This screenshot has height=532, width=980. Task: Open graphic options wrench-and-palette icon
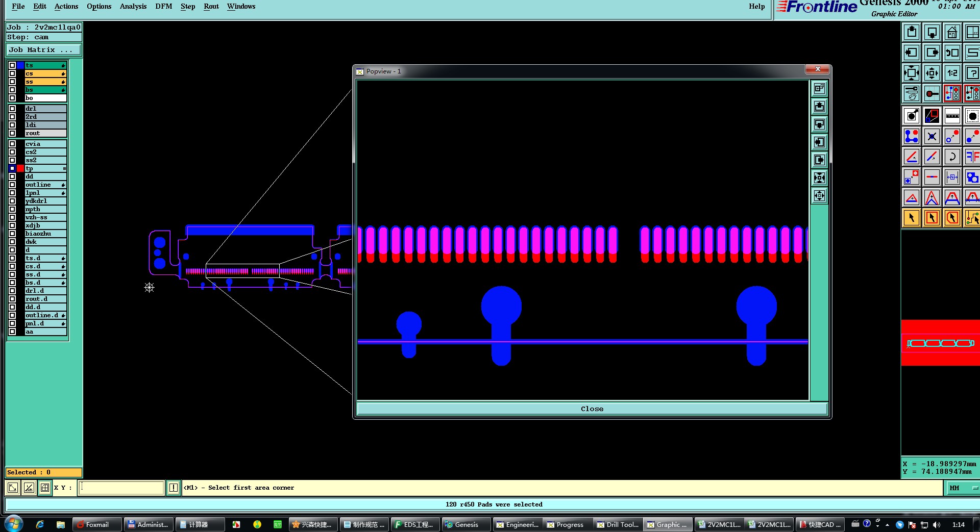pyautogui.click(x=912, y=93)
